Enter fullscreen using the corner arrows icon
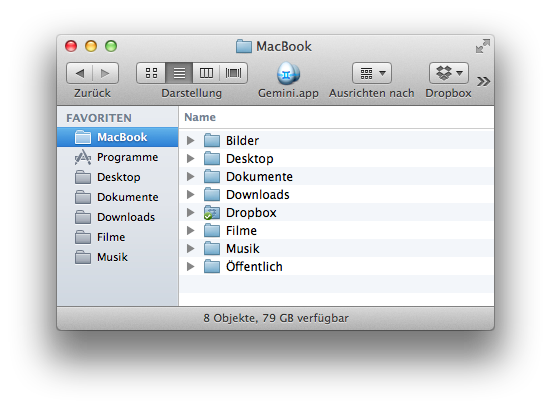This screenshot has height=409, width=551. (483, 46)
